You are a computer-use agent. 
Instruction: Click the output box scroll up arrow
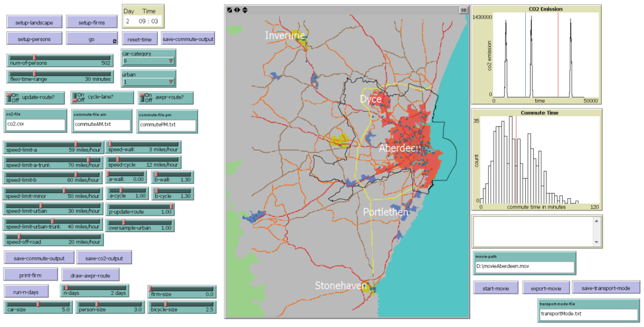[x=596, y=221]
